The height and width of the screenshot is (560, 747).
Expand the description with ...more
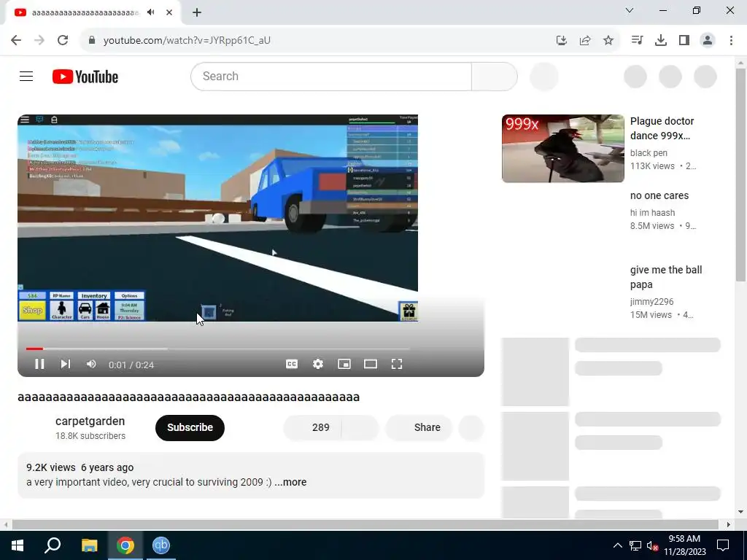click(290, 482)
